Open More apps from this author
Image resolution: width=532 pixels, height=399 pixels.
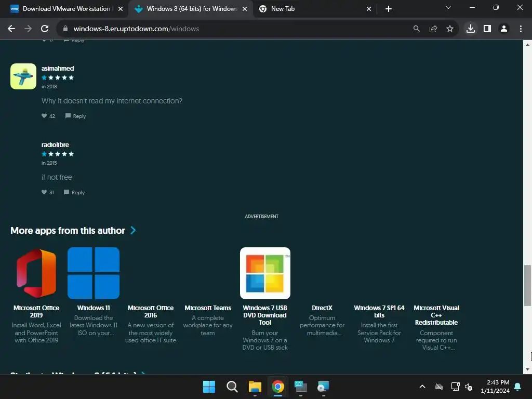click(68, 231)
